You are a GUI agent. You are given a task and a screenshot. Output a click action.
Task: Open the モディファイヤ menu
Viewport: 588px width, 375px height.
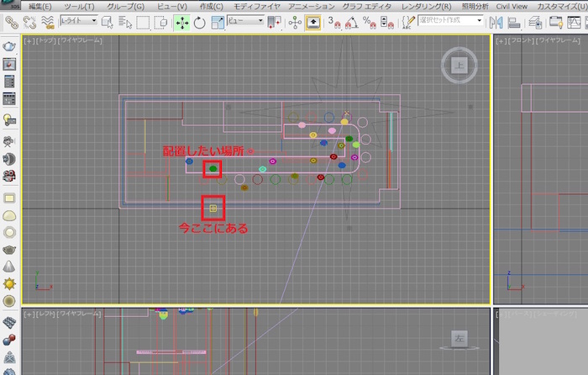tap(256, 6)
